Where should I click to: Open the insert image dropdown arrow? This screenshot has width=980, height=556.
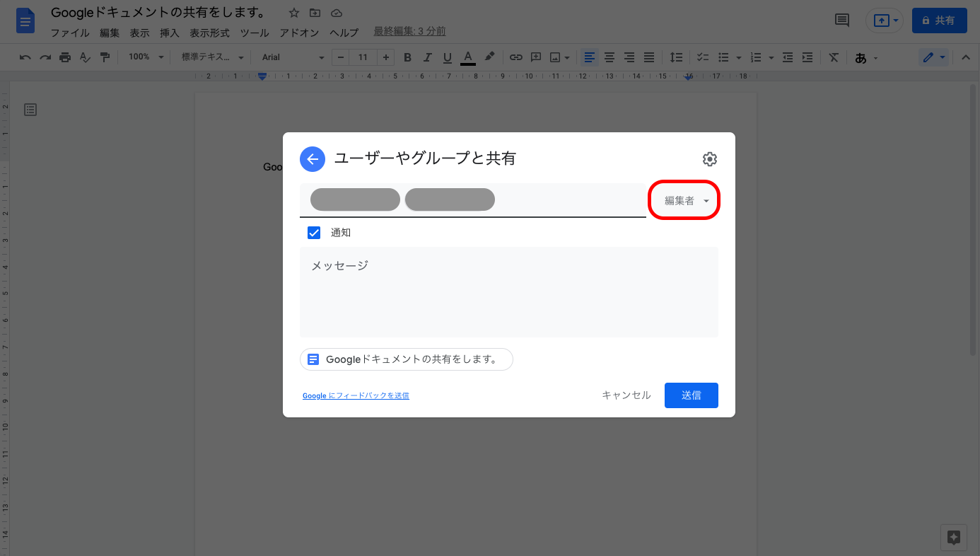click(567, 57)
